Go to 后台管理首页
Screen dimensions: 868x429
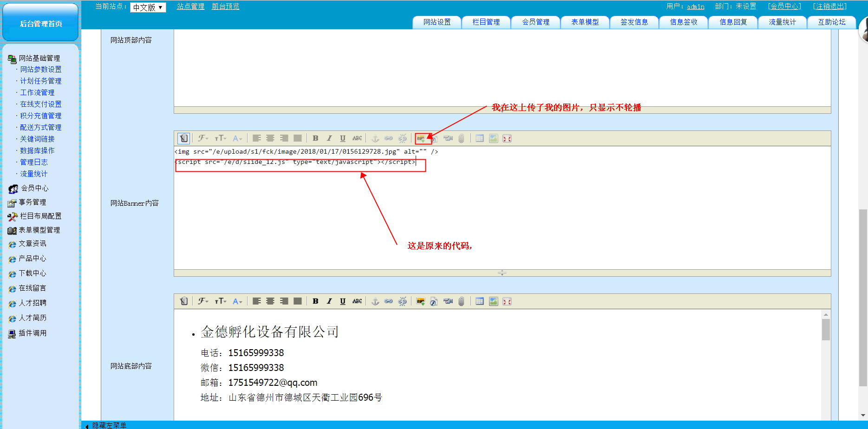(x=41, y=23)
